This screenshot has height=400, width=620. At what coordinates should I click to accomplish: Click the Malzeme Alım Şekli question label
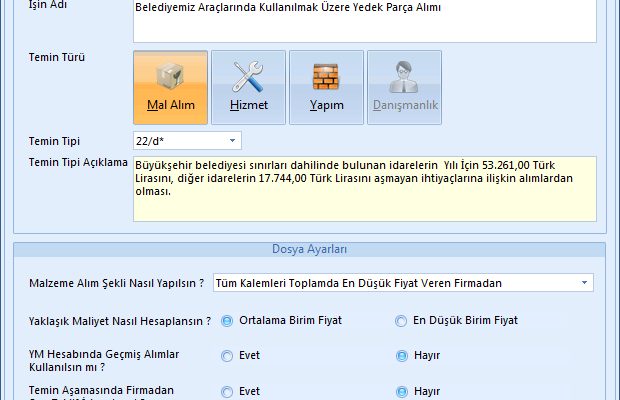pyautogui.click(x=119, y=283)
